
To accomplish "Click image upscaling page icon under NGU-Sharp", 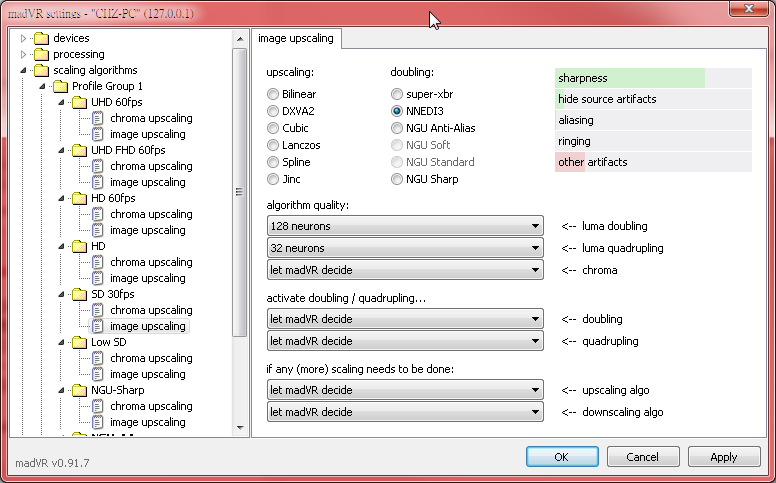I will [98, 422].
